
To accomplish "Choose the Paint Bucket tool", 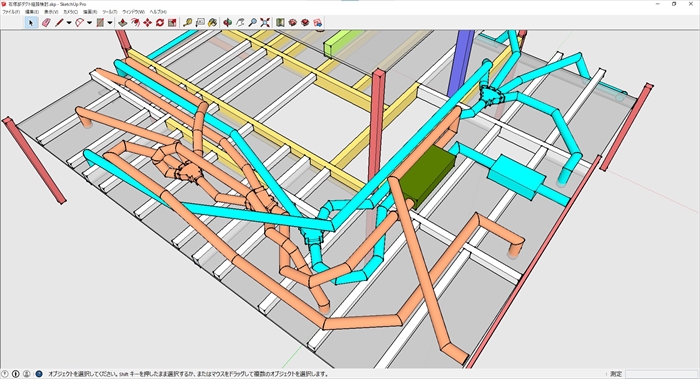I will click(x=212, y=22).
